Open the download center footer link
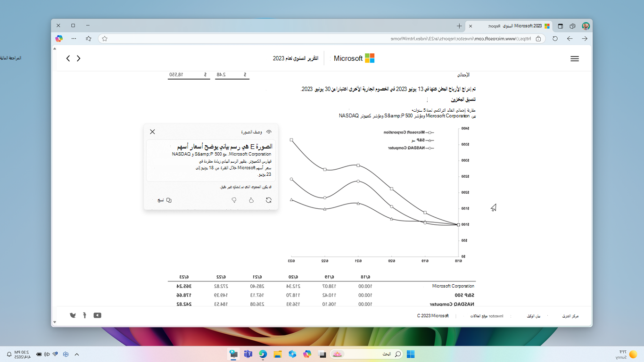This screenshot has width=644, height=362. coord(570,316)
